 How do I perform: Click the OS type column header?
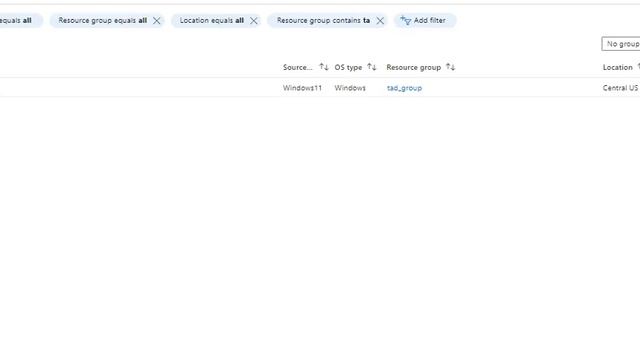pos(348,67)
